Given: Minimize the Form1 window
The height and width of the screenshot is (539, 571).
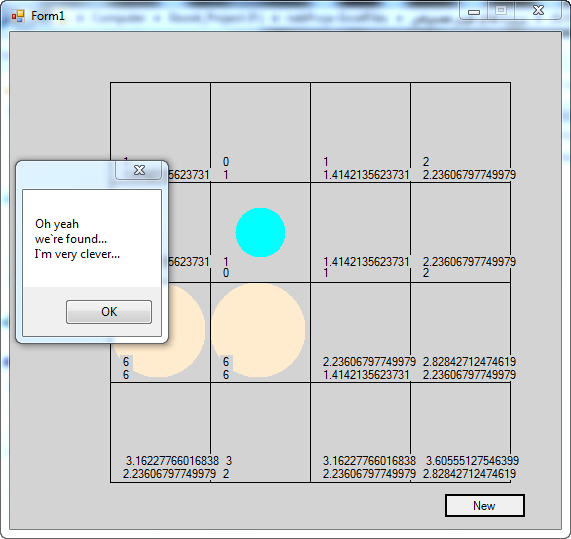Looking at the screenshot, I should [473, 11].
